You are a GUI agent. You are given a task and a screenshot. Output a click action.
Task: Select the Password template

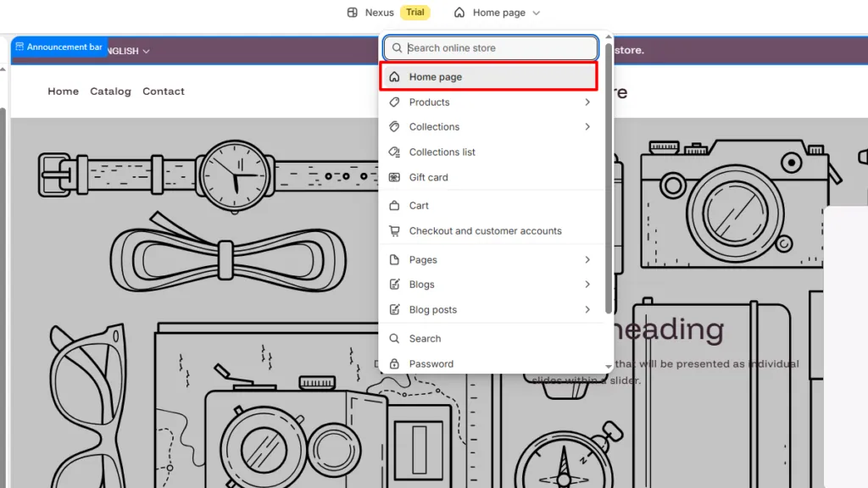point(488,363)
